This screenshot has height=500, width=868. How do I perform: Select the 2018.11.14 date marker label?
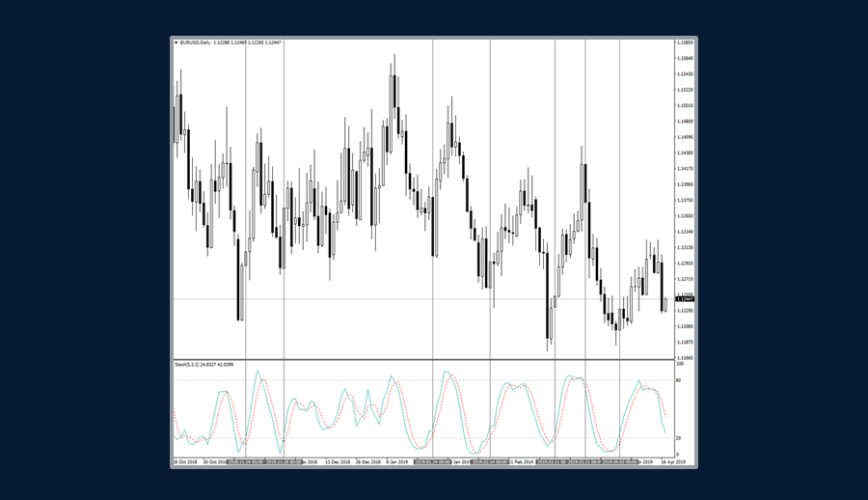click(x=247, y=462)
